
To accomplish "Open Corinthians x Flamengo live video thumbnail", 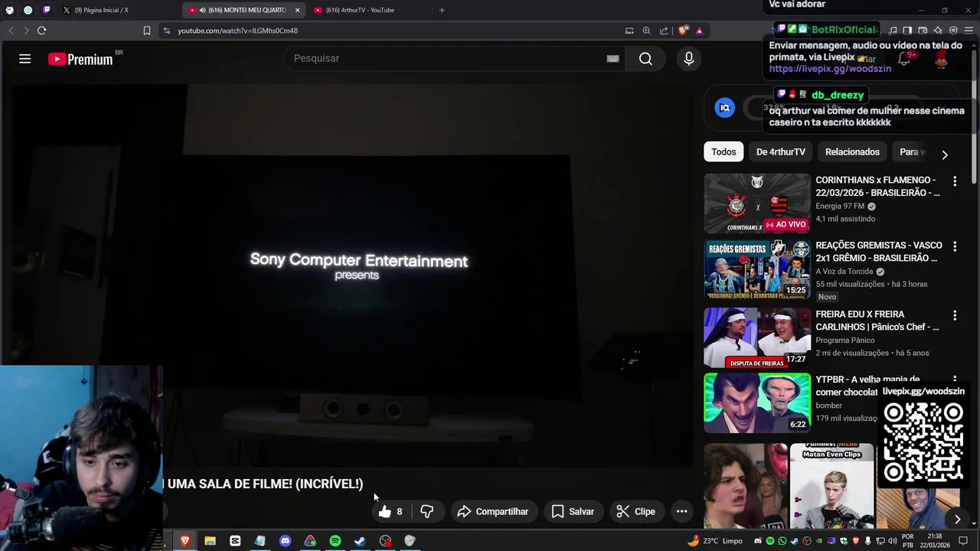I will click(x=757, y=203).
